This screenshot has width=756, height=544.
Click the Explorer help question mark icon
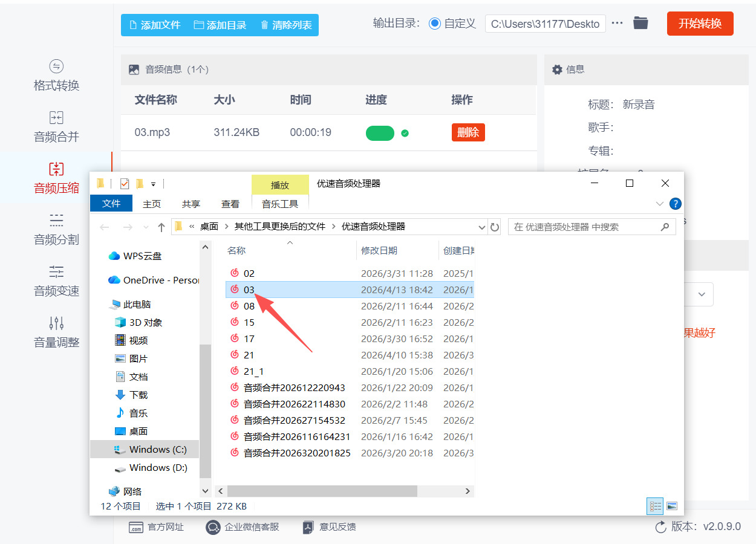pyautogui.click(x=676, y=204)
